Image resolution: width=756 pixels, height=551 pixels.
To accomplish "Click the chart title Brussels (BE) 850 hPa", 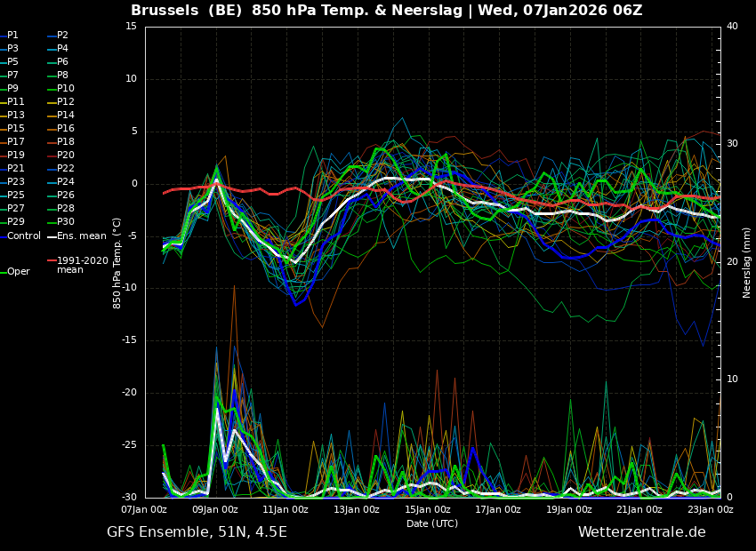I will coord(386,10).
